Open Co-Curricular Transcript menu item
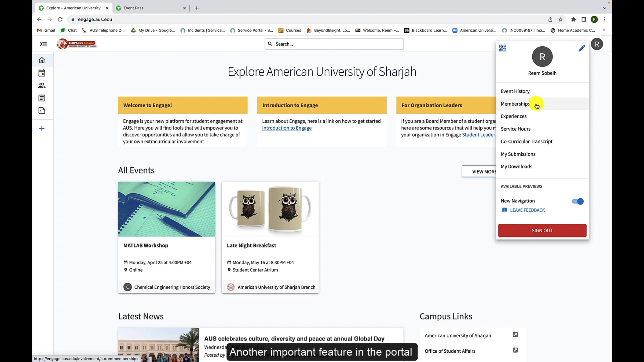Screen dimensions: 644x362 (x=542, y=142)
